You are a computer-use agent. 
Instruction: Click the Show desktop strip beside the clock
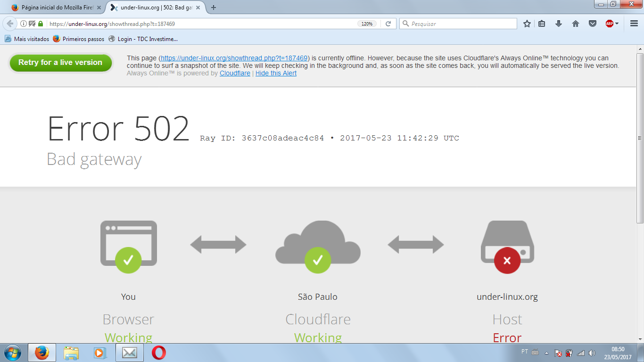(641, 353)
